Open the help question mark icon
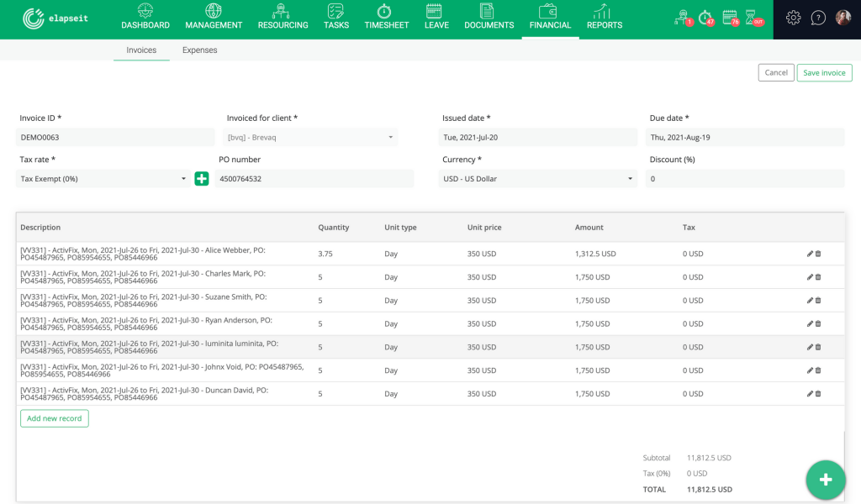Viewport: 861px width, 504px height. point(818,18)
